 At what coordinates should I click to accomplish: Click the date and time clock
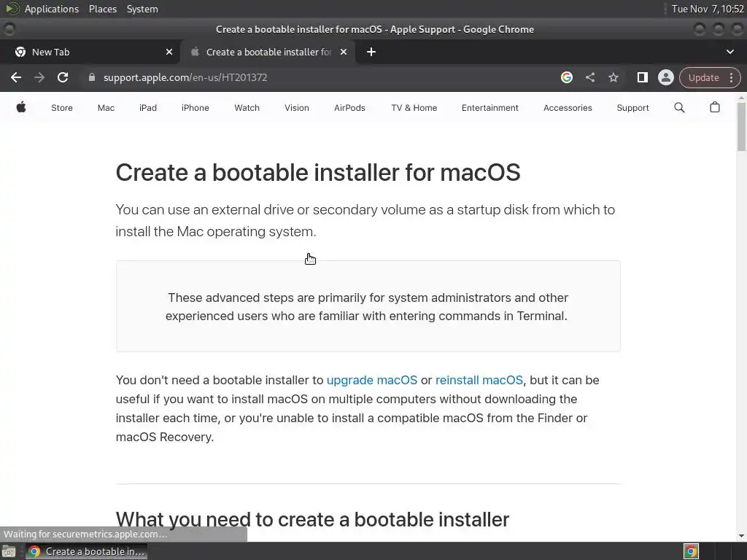click(x=708, y=9)
